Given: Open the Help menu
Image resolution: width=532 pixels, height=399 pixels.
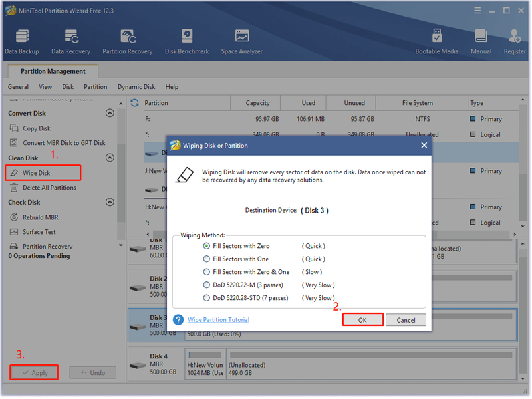Looking at the screenshot, I should [172, 87].
